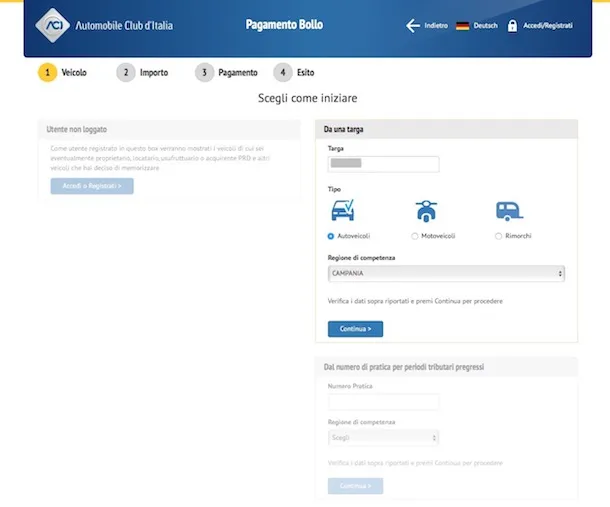This screenshot has width=610, height=507.
Task: Open the CAMPANIA region dropdown
Action: pyautogui.click(x=446, y=274)
